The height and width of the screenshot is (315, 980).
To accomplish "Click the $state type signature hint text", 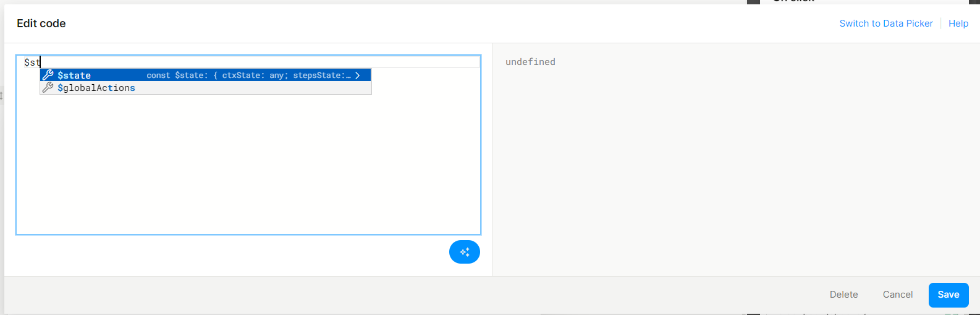I will 248,76.
